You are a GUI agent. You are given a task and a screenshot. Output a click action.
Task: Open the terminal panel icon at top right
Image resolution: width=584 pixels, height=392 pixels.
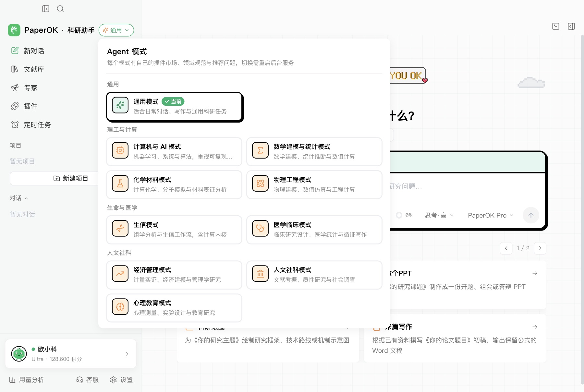click(x=556, y=26)
